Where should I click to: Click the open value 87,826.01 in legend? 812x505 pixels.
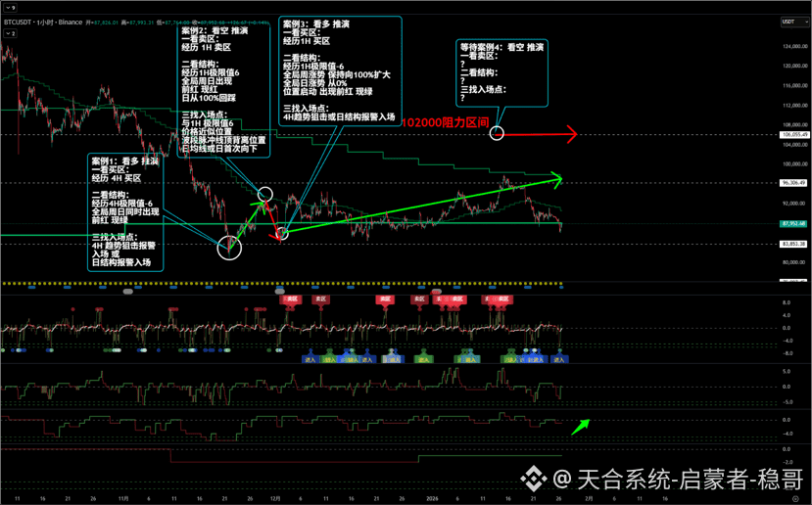point(106,23)
